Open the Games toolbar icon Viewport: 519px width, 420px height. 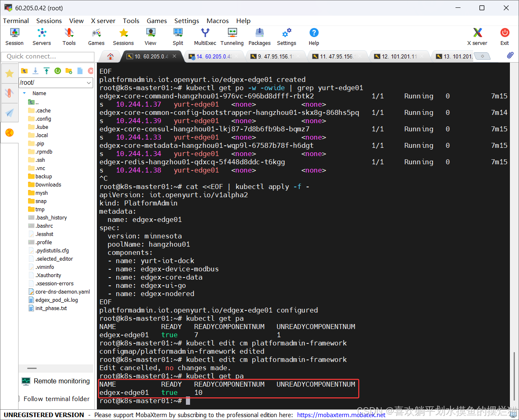96,37
